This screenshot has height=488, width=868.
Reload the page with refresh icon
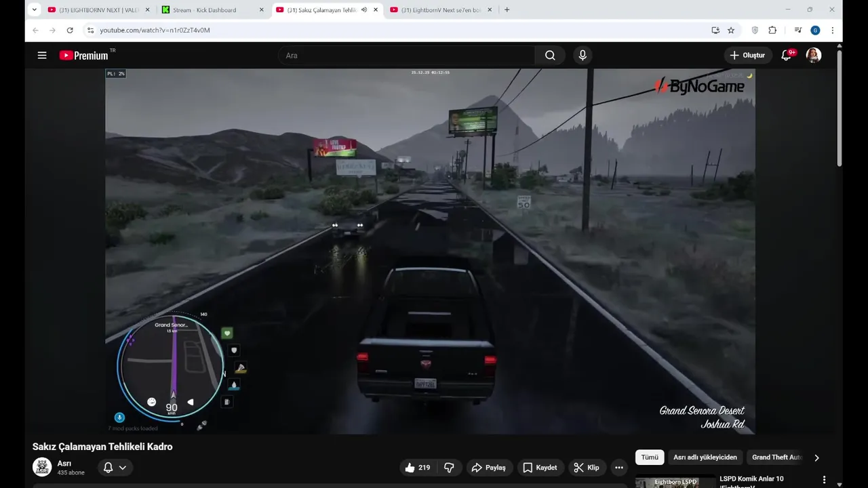[x=70, y=30]
